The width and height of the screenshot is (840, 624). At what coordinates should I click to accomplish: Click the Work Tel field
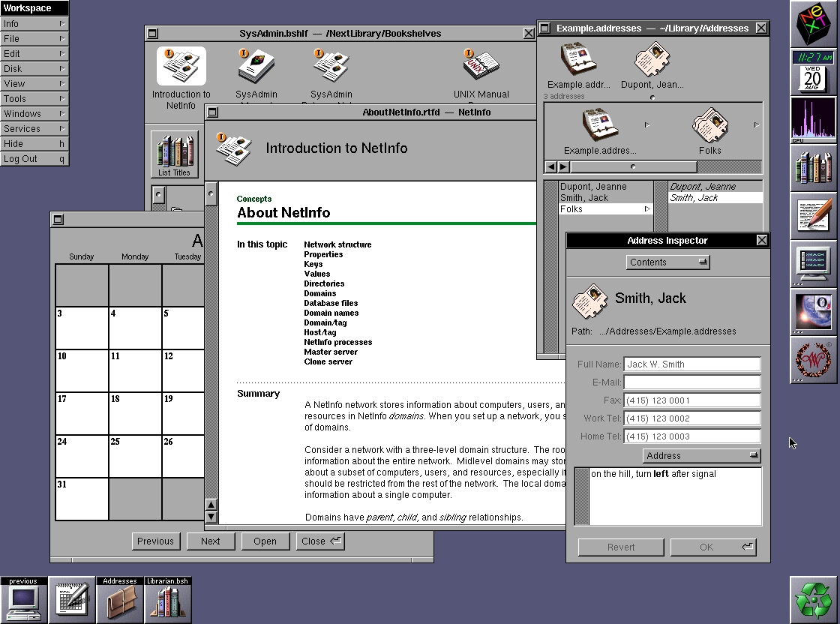[x=692, y=418]
